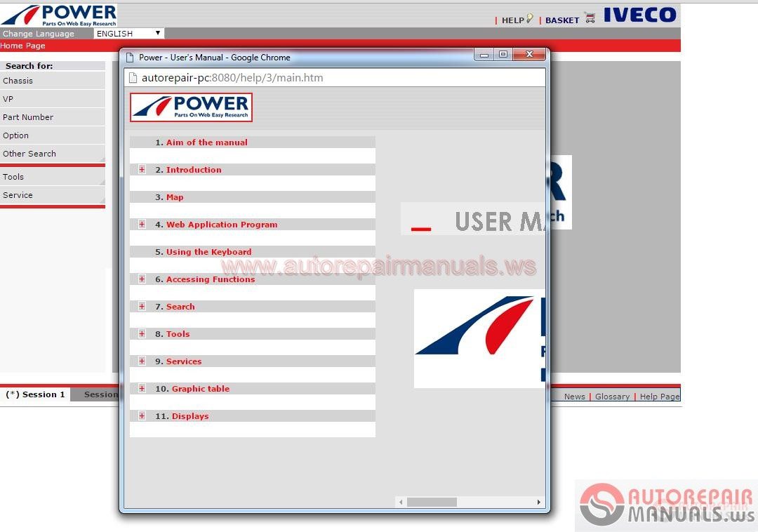Open '6. Accessing Functions' chapter link
The height and width of the screenshot is (532, 758).
[x=211, y=279]
